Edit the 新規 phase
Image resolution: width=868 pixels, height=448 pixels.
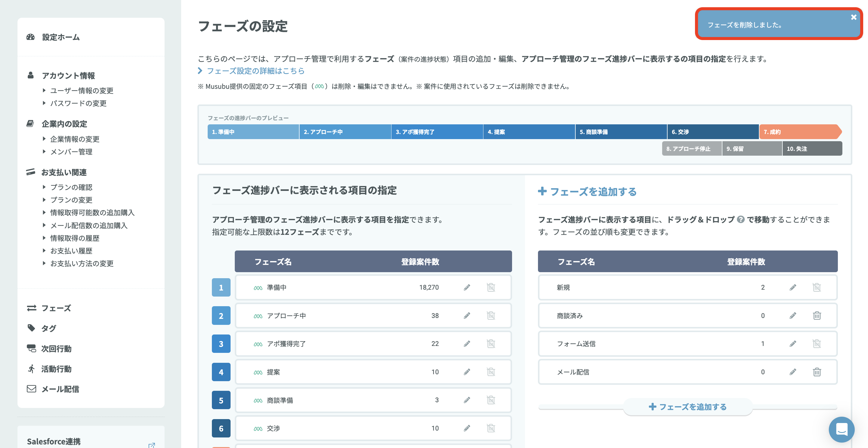pyautogui.click(x=793, y=288)
